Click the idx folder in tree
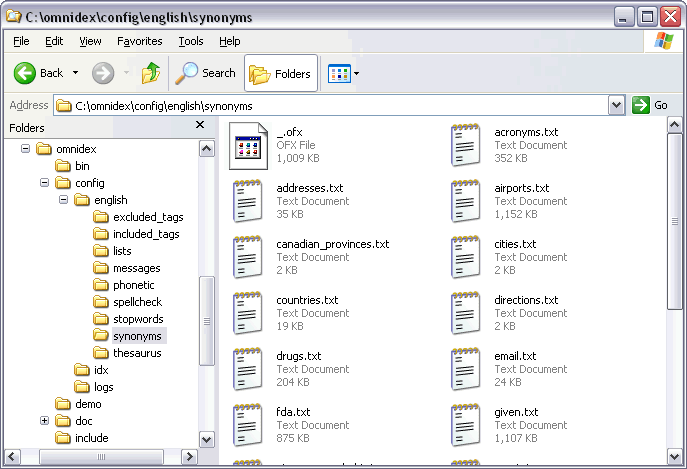687x469 pixels. 91,370
